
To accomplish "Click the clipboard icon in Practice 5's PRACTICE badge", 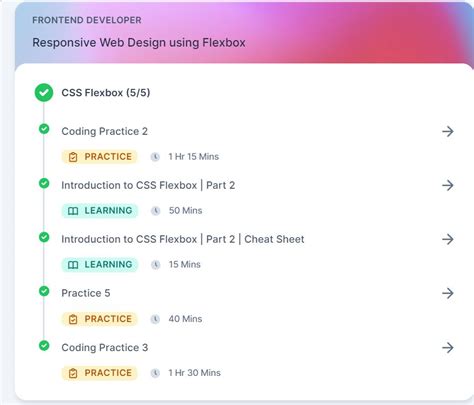I will 73,319.
